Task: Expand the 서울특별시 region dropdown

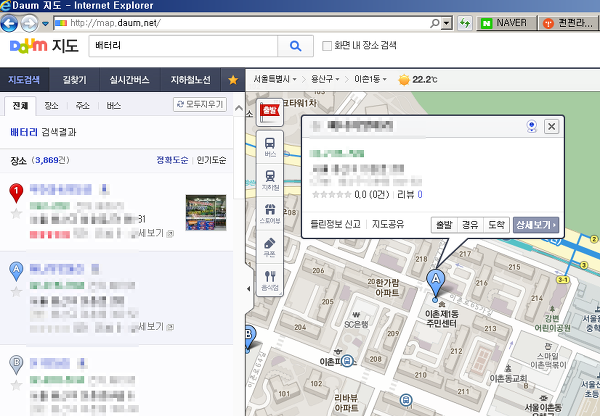Action: 275,79
